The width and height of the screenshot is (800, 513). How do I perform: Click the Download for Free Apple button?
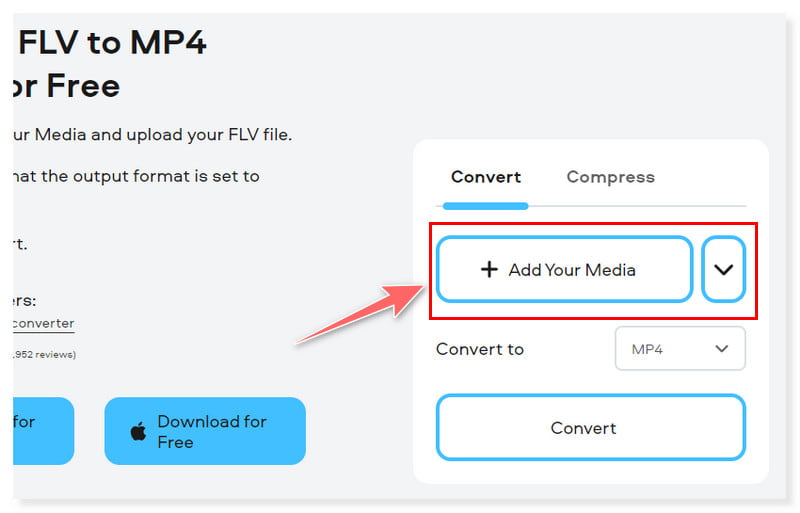[205, 431]
